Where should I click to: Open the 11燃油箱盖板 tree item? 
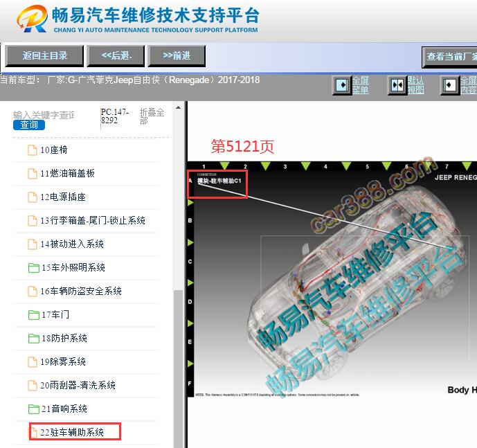pyautogui.click(x=67, y=174)
